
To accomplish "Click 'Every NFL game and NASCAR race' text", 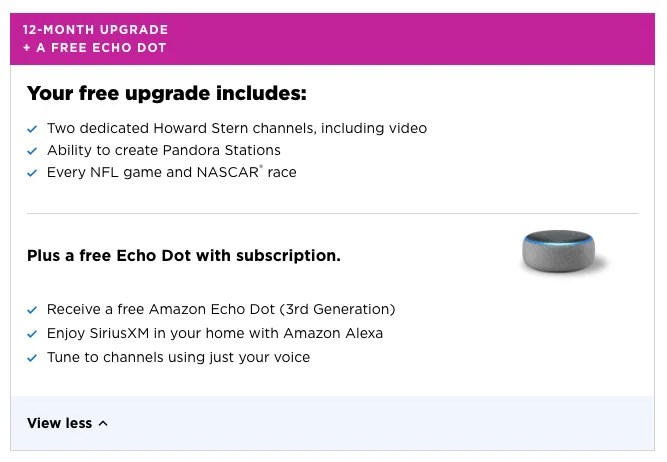I will click(171, 173).
